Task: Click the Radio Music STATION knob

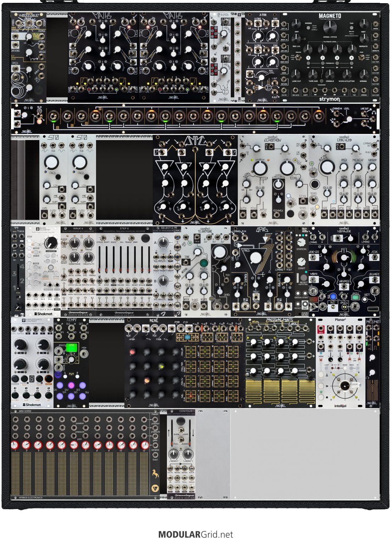Action: click(x=301, y=242)
